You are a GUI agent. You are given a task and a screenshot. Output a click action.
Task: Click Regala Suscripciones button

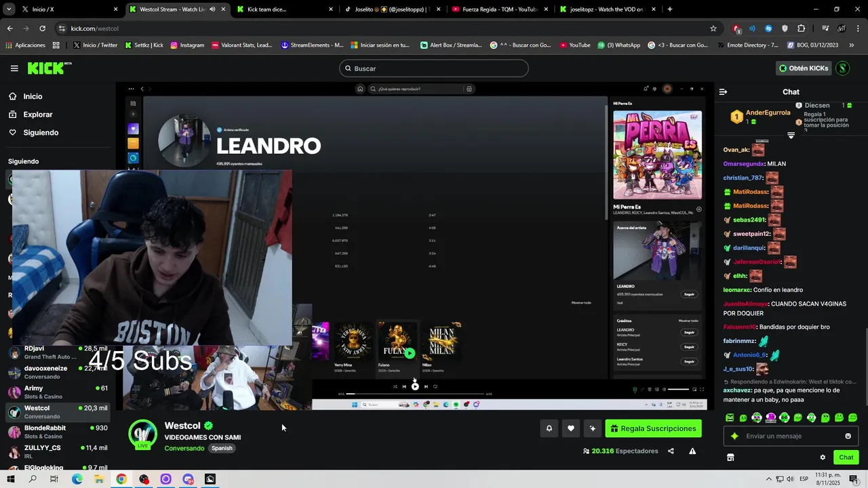(x=653, y=428)
